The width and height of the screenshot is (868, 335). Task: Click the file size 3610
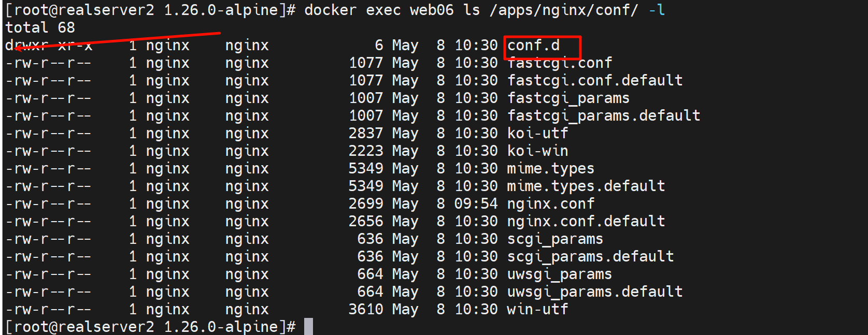coord(366,310)
